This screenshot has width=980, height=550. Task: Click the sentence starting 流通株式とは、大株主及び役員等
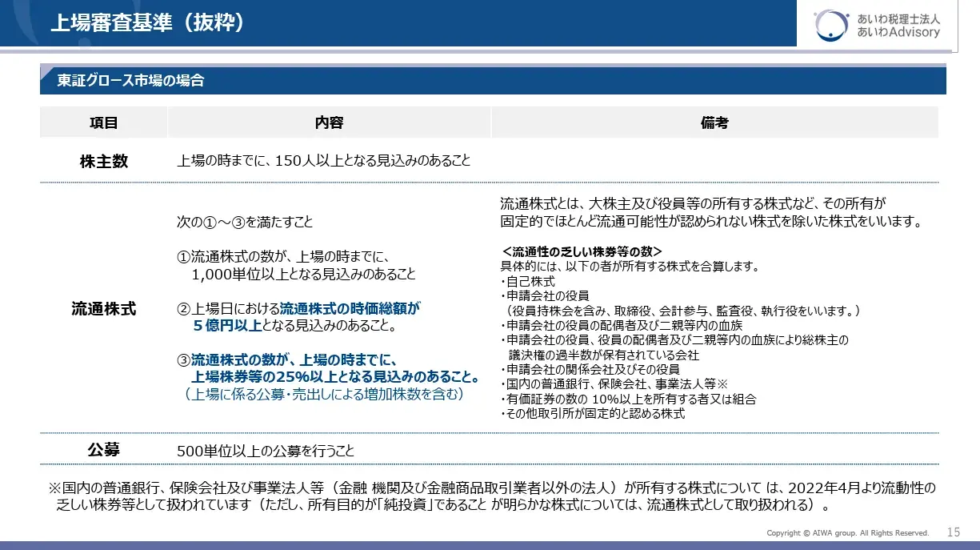click(694, 203)
